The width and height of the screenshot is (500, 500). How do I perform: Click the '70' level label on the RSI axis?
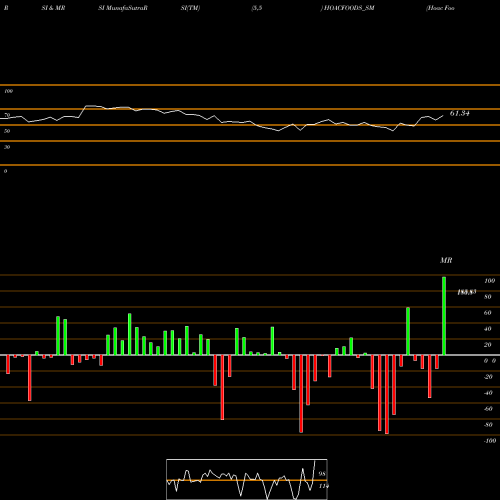pyautogui.click(x=7, y=115)
